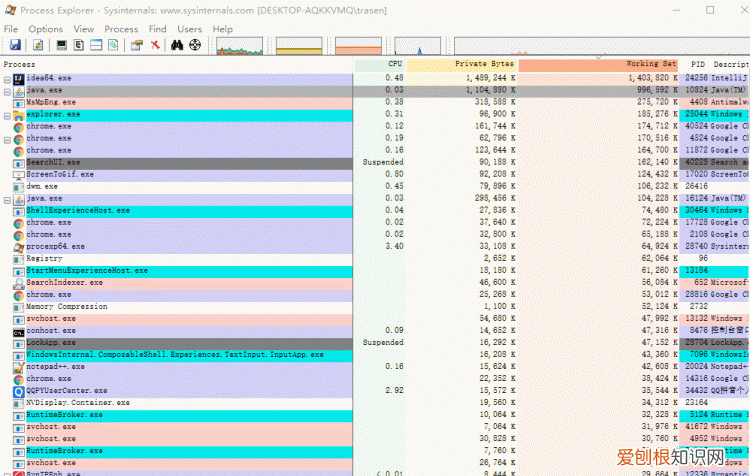Open the Help menu
Screen dimensions: 750x476
coord(222,29)
